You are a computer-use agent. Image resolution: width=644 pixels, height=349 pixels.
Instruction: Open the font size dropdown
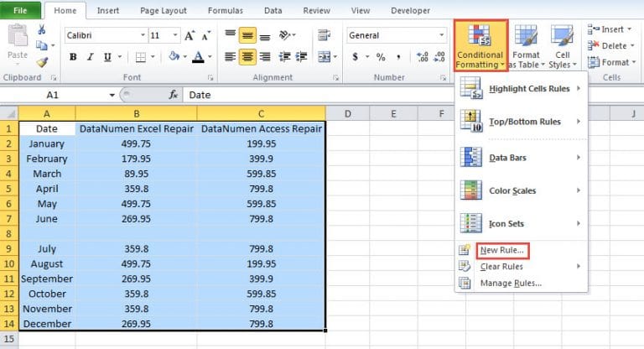(x=175, y=35)
